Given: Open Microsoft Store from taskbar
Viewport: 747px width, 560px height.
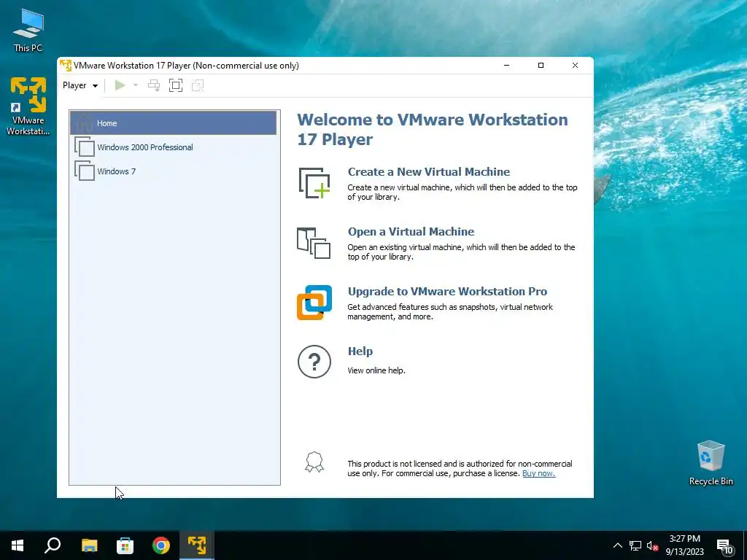Looking at the screenshot, I should coord(125,545).
